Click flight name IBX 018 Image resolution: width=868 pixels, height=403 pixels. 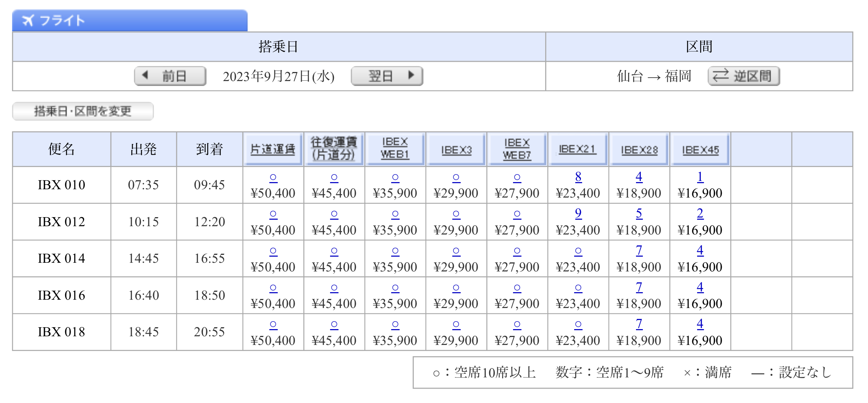61,332
